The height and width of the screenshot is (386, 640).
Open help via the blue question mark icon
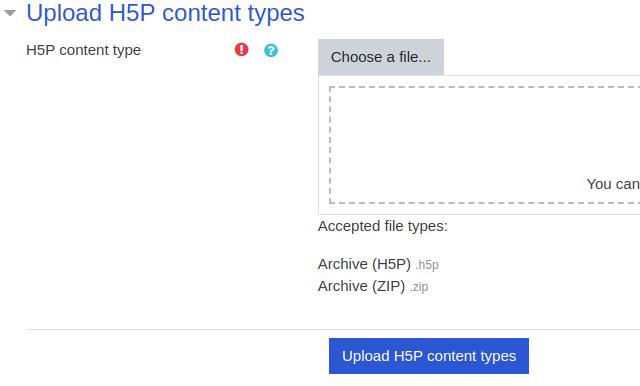click(271, 50)
